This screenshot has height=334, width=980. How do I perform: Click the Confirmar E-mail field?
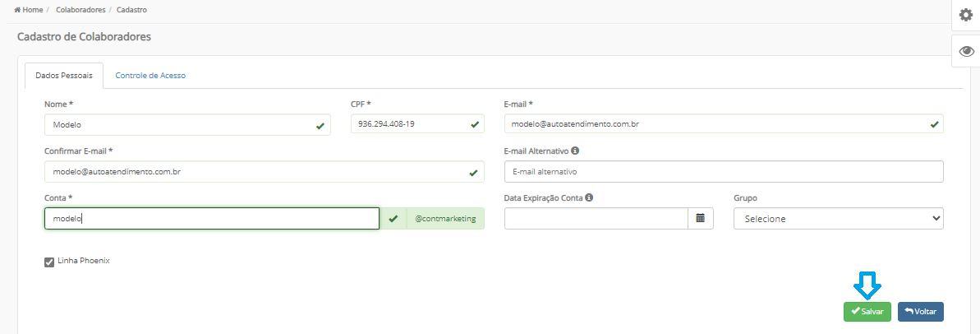click(265, 171)
